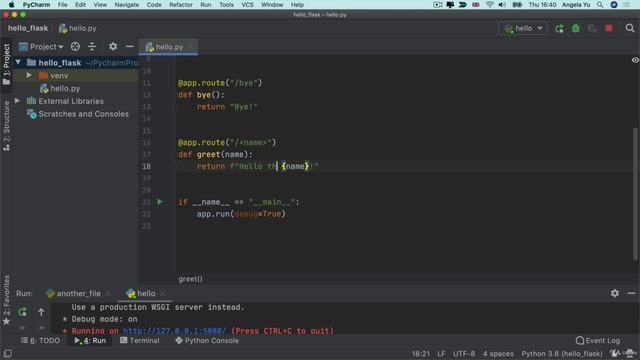Stop the running process with red square
This screenshot has height=360, width=640.
coord(609,28)
